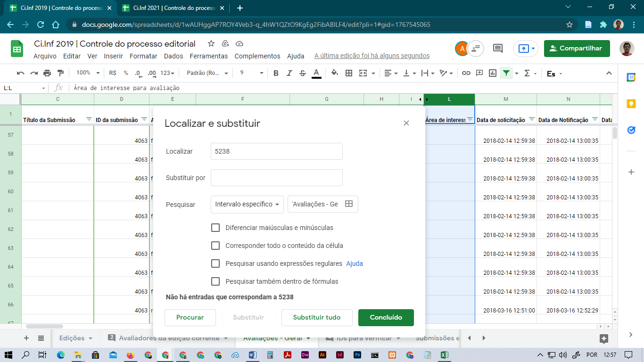
Task: Toggle italic formatting
Action: (x=289, y=73)
